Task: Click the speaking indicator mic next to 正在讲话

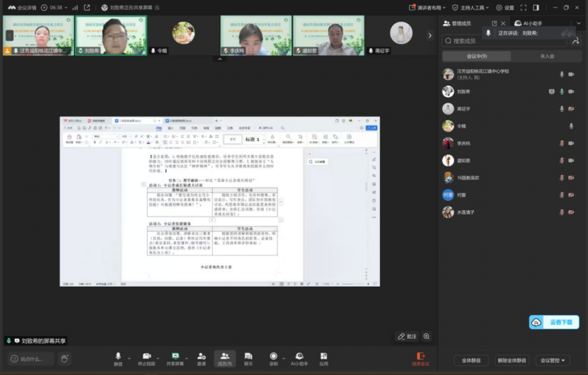Action: [488, 33]
